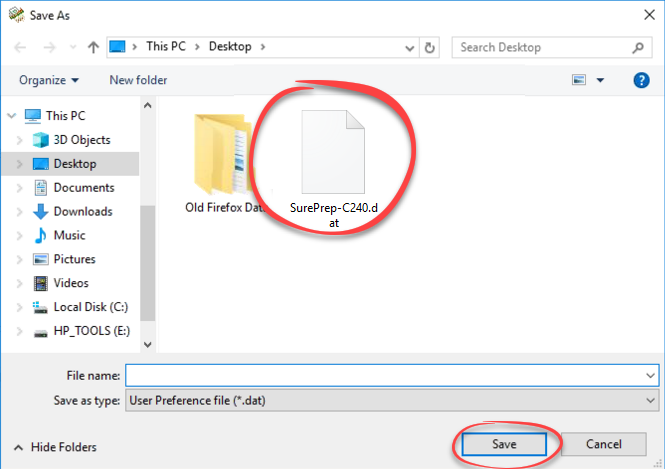
Task: Open the File name dropdown arrow
Action: click(x=650, y=375)
